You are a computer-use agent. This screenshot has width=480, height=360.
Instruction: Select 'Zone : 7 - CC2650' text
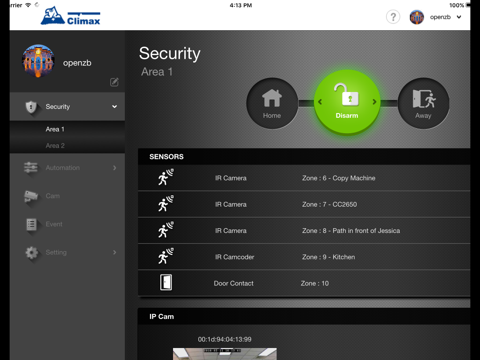pyautogui.click(x=329, y=204)
